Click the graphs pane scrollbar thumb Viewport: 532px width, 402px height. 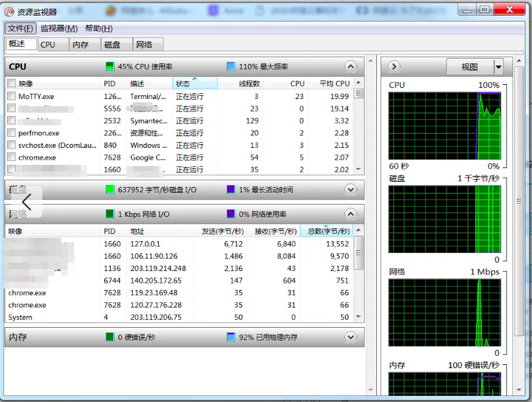[519, 201]
